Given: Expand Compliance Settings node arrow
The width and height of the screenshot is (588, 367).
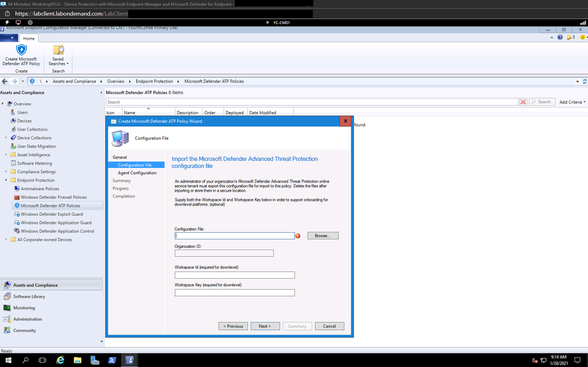Looking at the screenshot, I should click(6, 171).
